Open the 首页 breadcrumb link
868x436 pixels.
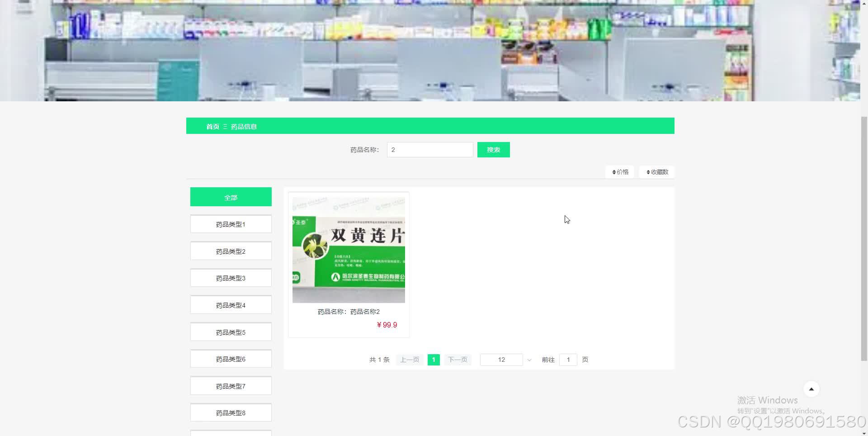[x=212, y=127]
